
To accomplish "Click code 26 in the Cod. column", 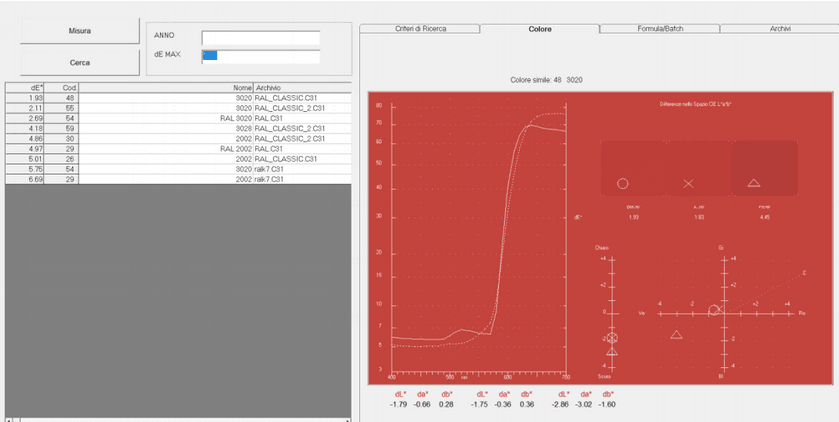I will point(70,159).
